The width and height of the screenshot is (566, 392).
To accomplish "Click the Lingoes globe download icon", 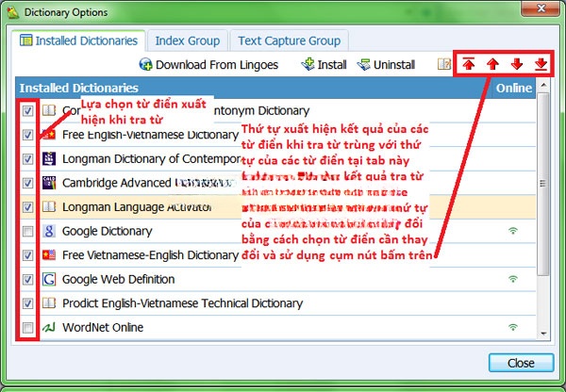I will 146,65.
